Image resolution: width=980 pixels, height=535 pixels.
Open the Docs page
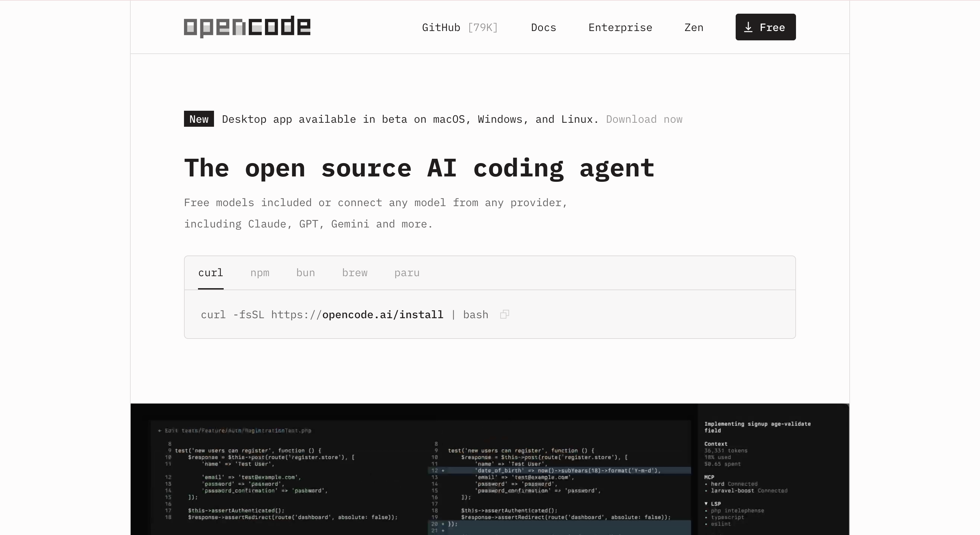point(543,27)
